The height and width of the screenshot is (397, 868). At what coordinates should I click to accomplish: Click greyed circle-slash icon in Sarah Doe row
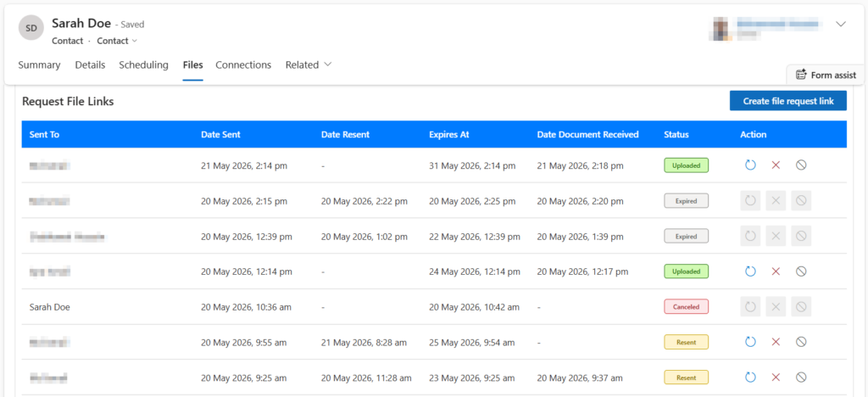tap(801, 307)
